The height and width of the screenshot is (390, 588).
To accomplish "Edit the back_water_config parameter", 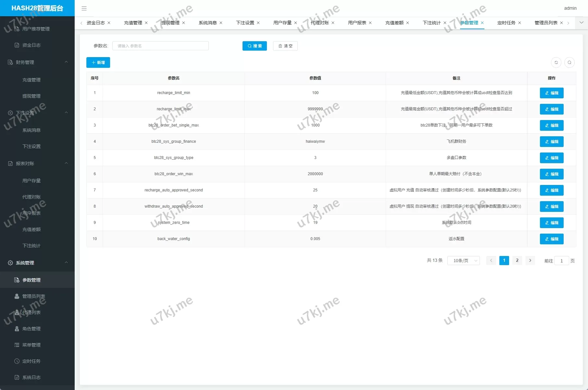I will pos(551,239).
